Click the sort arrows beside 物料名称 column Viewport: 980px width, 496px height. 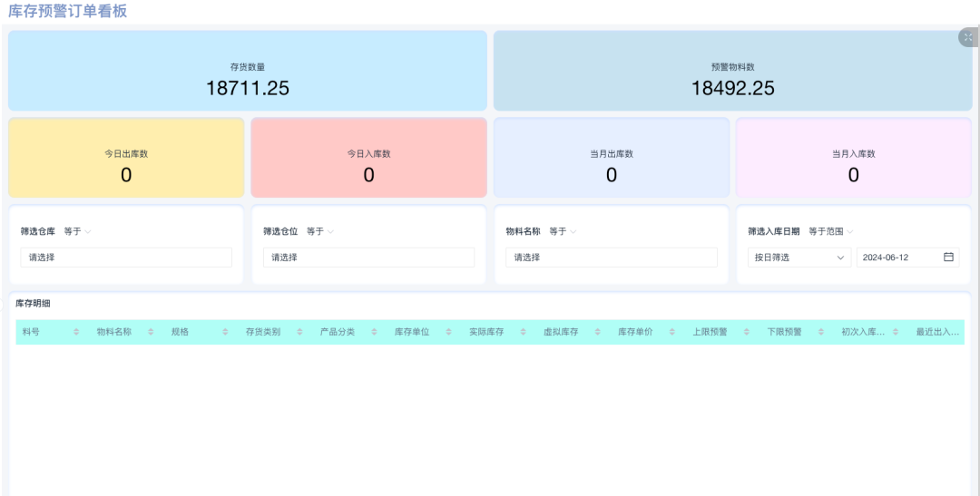tap(151, 333)
